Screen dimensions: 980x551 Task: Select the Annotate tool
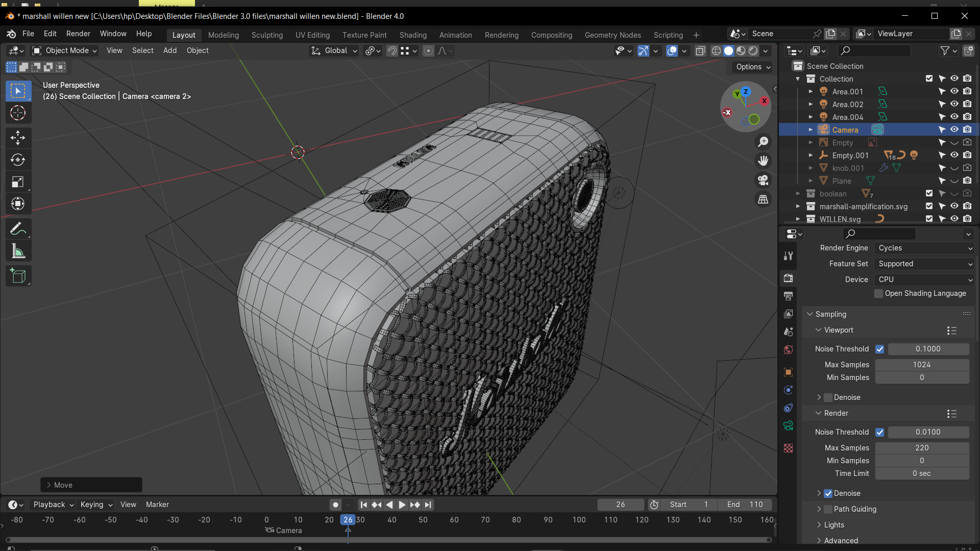18,229
